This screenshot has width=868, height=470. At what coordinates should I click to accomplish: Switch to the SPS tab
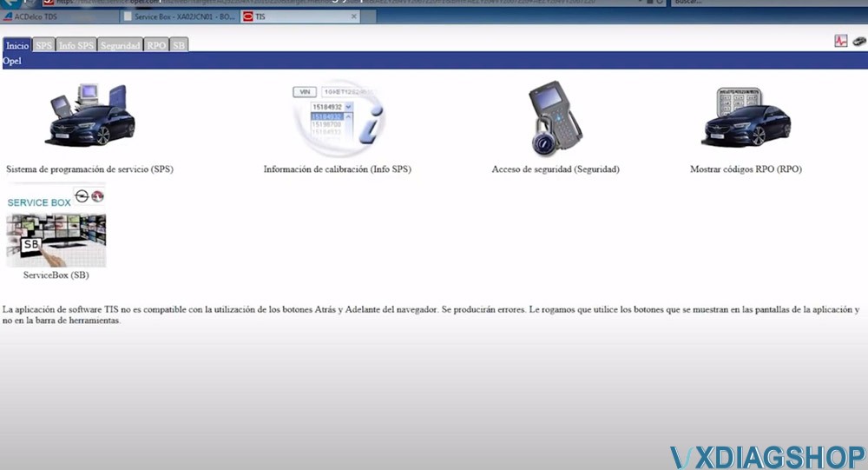[43, 45]
